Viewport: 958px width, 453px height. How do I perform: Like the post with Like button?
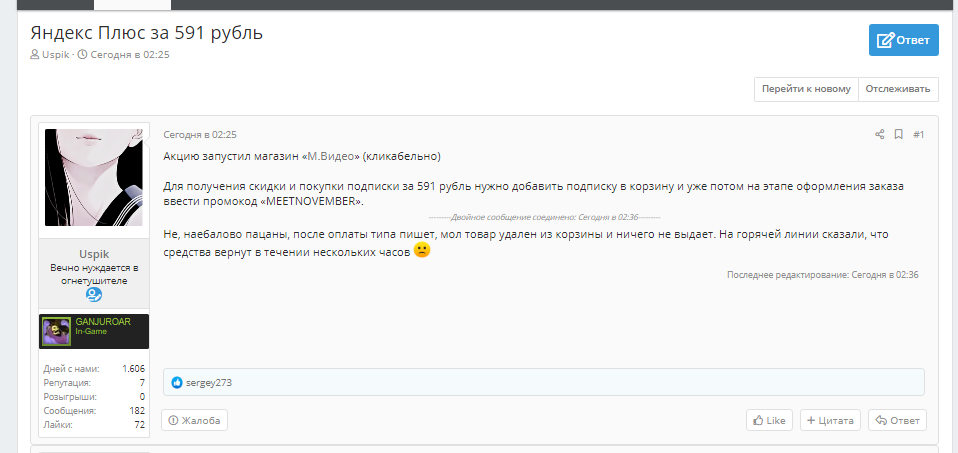coord(769,420)
